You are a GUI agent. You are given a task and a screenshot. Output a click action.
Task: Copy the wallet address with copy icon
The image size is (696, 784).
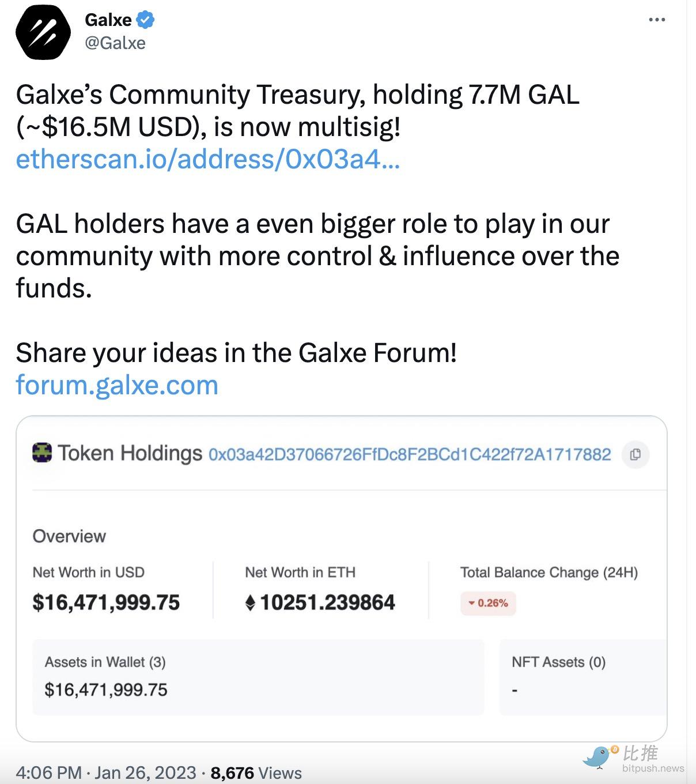click(636, 454)
